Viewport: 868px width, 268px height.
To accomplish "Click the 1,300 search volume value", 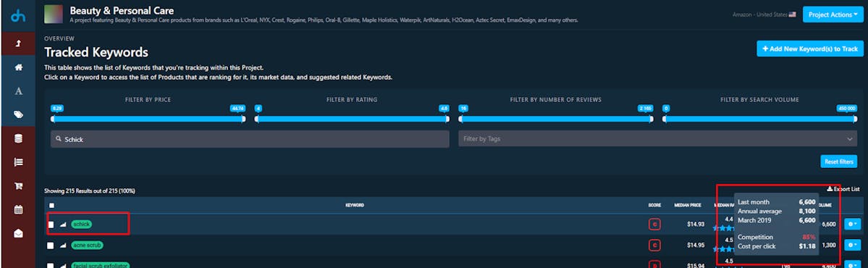I will click(829, 246).
